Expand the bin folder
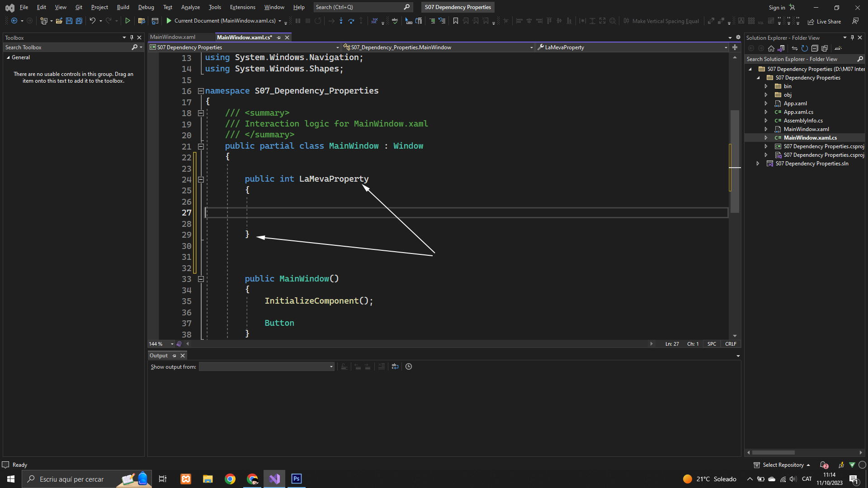This screenshot has height=488, width=868. pos(766,86)
